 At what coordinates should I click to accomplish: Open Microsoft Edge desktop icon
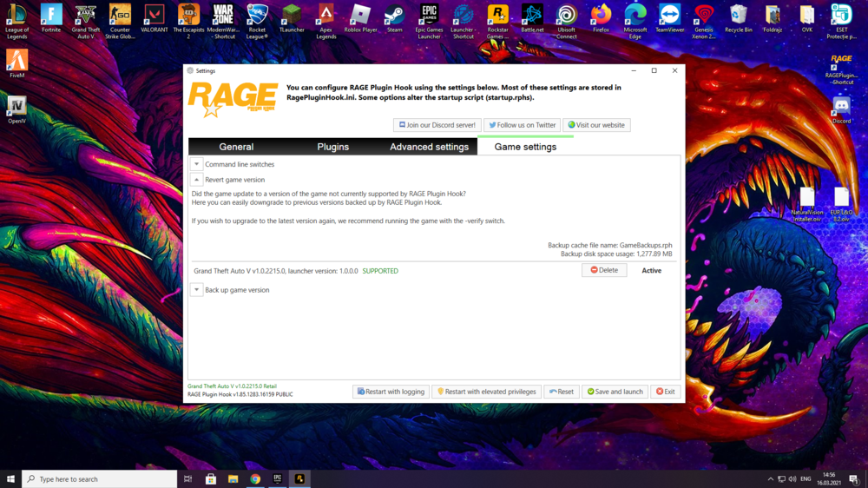tap(635, 23)
